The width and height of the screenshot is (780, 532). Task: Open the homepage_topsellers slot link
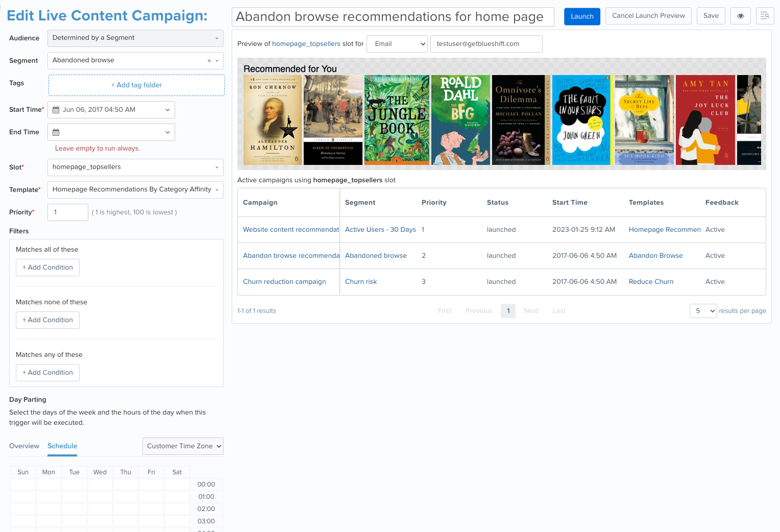(306, 44)
